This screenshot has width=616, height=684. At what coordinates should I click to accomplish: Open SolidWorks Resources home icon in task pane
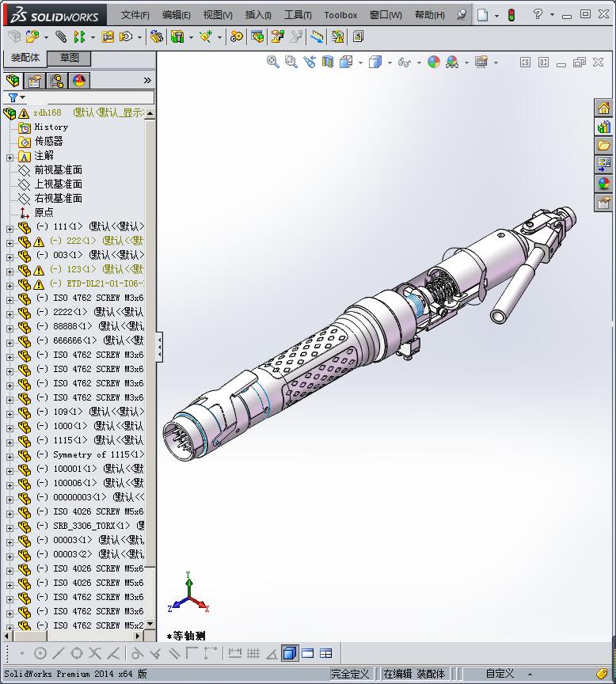[604, 108]
